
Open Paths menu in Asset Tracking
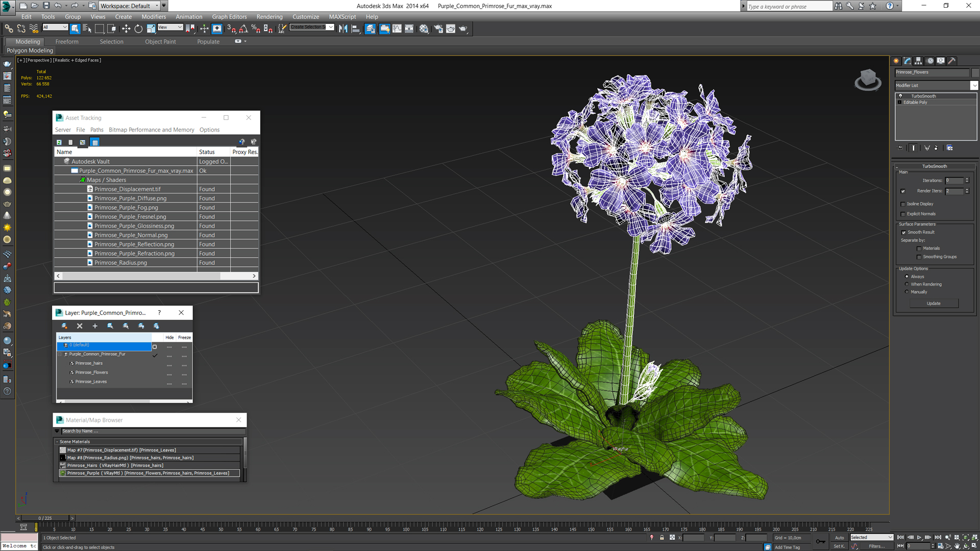tap(96, 130)
